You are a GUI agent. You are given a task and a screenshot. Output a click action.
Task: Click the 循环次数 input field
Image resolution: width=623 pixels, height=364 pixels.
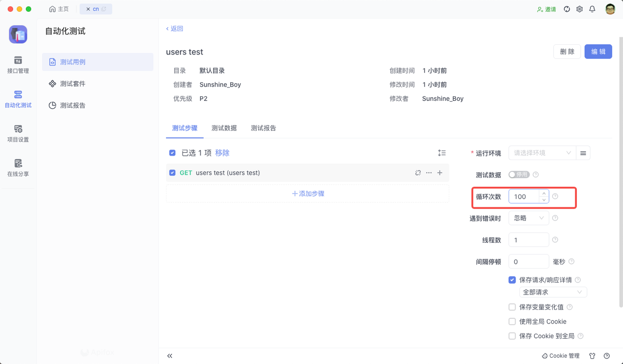click(x=524, y=197)
